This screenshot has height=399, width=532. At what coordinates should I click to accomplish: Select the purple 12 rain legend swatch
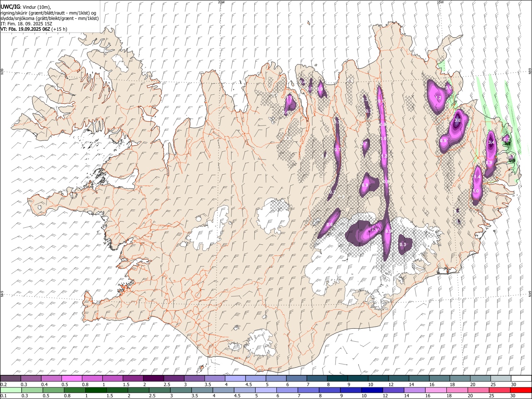[x=393, y=390]
